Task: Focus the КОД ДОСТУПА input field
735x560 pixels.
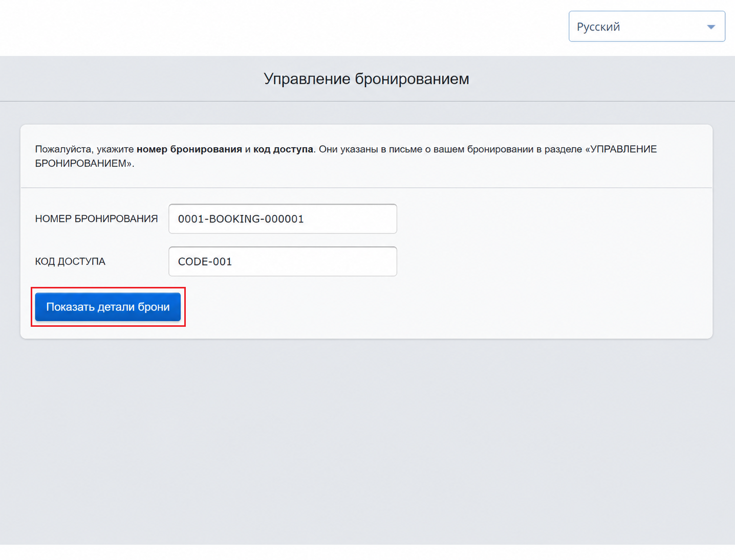Action: coord(283,261)
